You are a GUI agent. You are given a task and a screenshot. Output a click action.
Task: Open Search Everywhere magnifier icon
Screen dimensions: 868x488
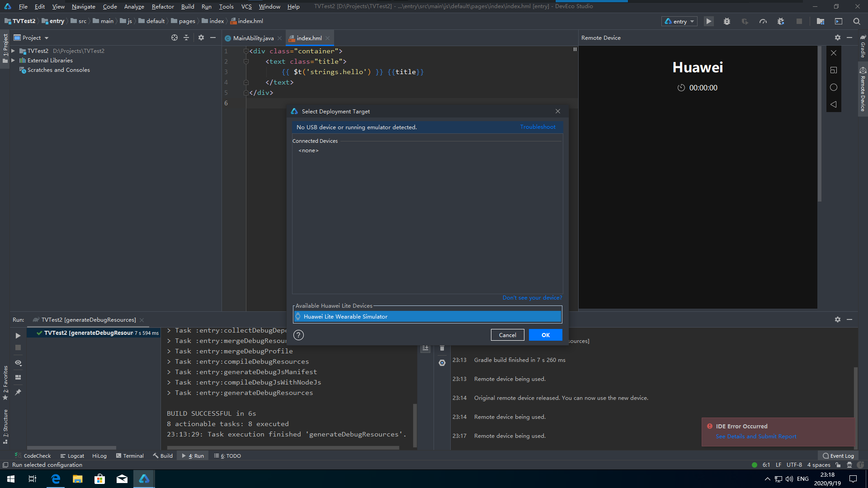pyautogui.click(x=857, y=21)
